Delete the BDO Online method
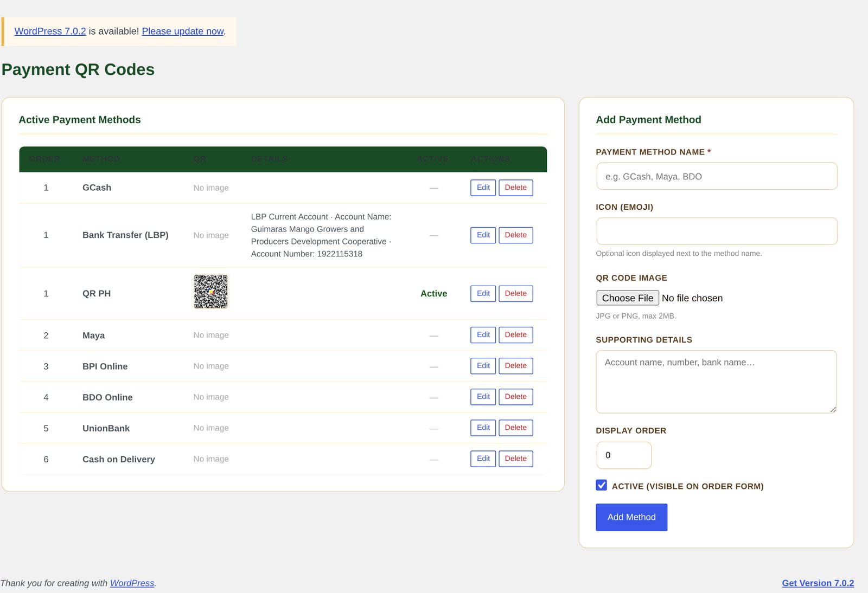 (515, 397)
